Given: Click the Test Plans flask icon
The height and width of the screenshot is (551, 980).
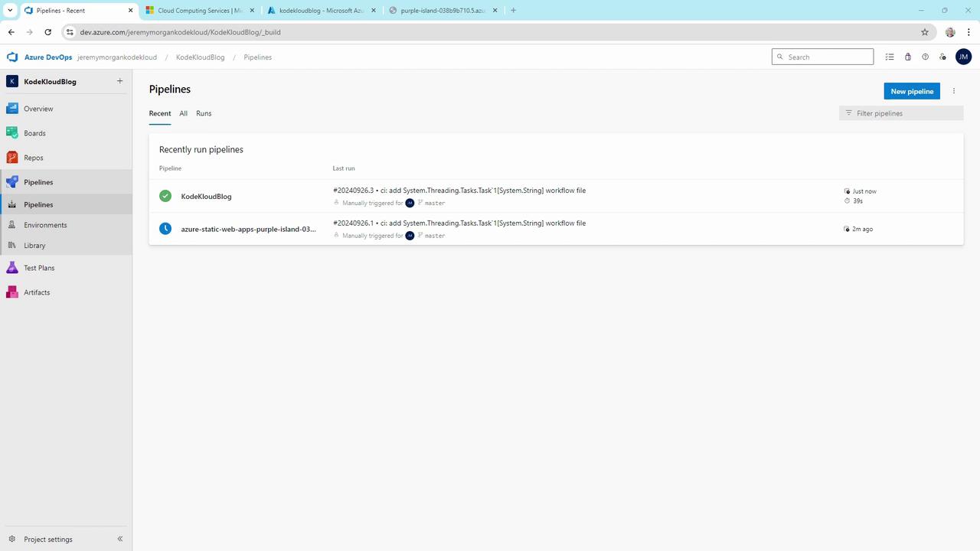Looking at the screenshot, I should point(12,268).
